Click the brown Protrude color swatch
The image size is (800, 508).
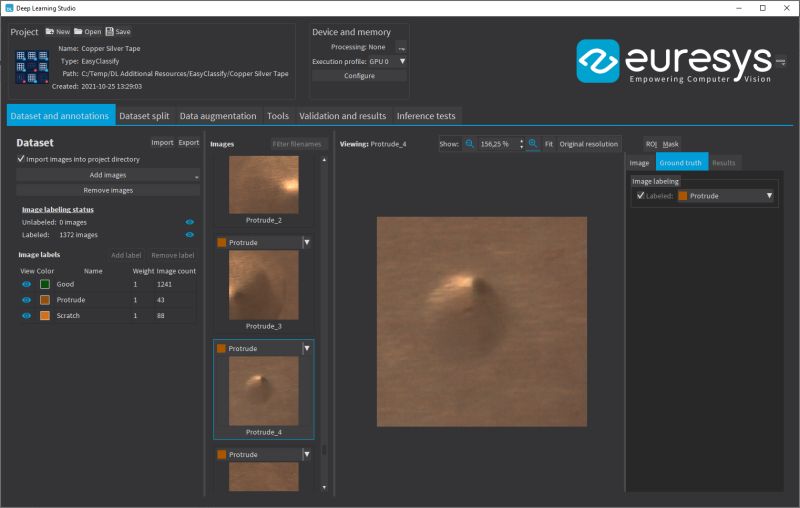click(45, 300)
